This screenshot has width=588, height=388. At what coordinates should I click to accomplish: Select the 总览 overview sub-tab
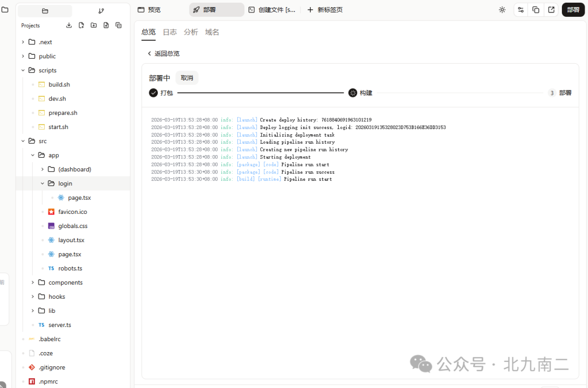pos(149,32)
